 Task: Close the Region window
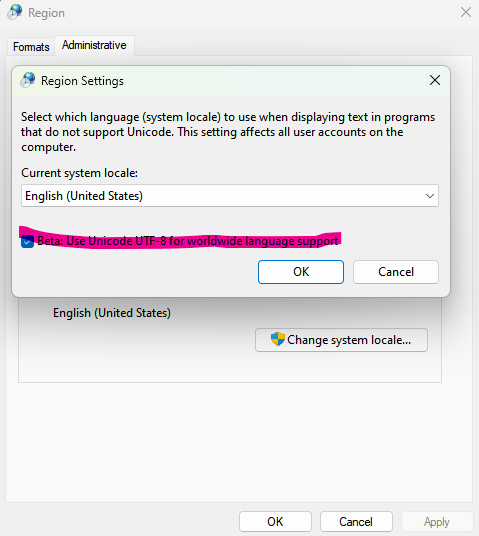pos(466,12)
